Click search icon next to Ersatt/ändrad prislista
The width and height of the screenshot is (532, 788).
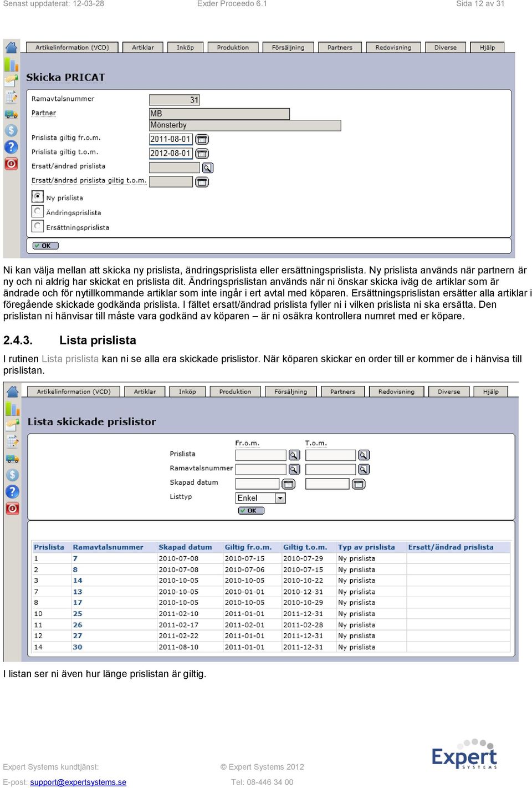tap(207, 167)
